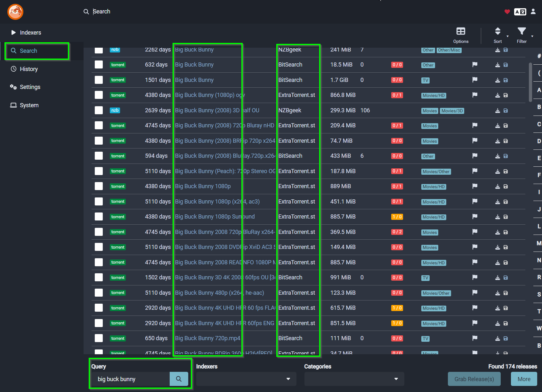
Task: Open the Sort menu
Action: [x=498, y=35]
